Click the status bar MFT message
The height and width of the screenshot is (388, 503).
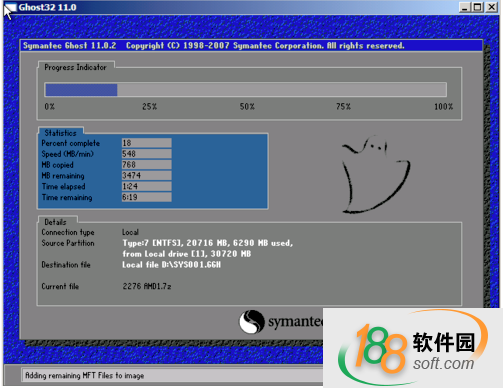point(85,375)
